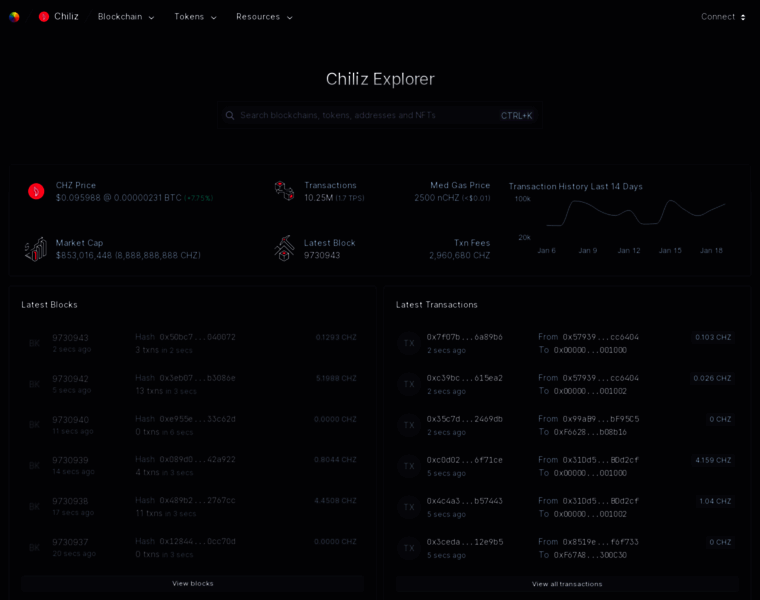760x600 pixels.
Task: Open To address 0xF6628...b08b16
Action: pyautogui.click(x=590, y=432)
